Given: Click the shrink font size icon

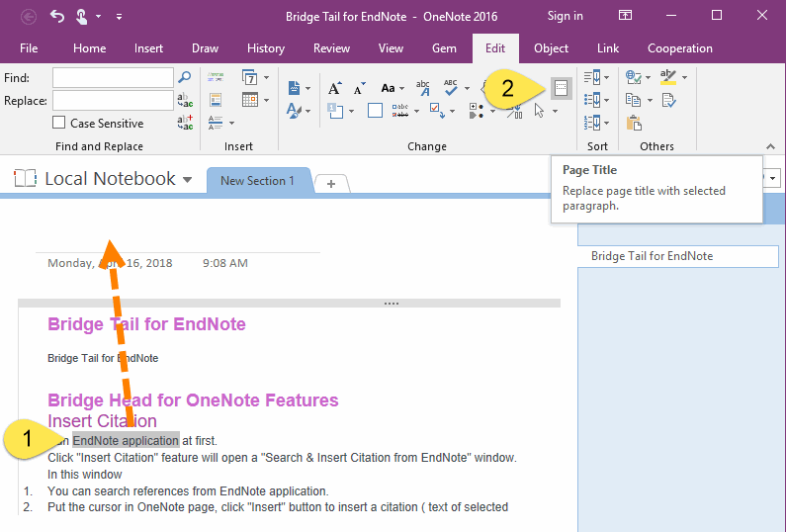Looking at the screenshot, I should 359,88.
